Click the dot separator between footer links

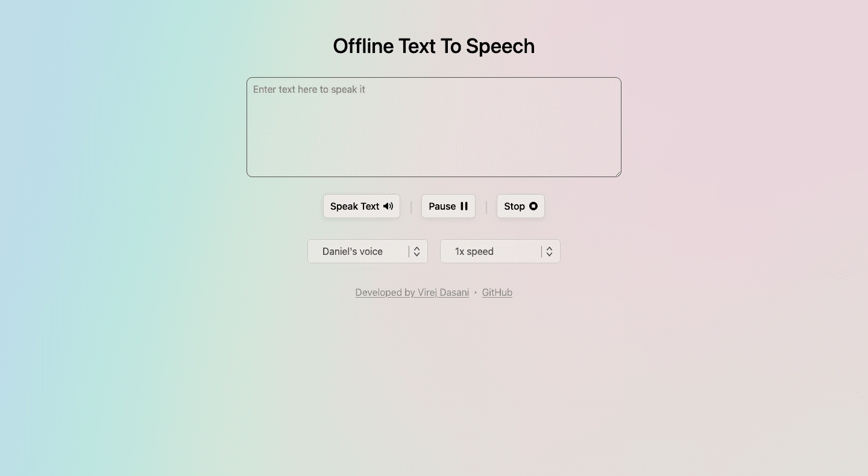click(x=476, y=293)
